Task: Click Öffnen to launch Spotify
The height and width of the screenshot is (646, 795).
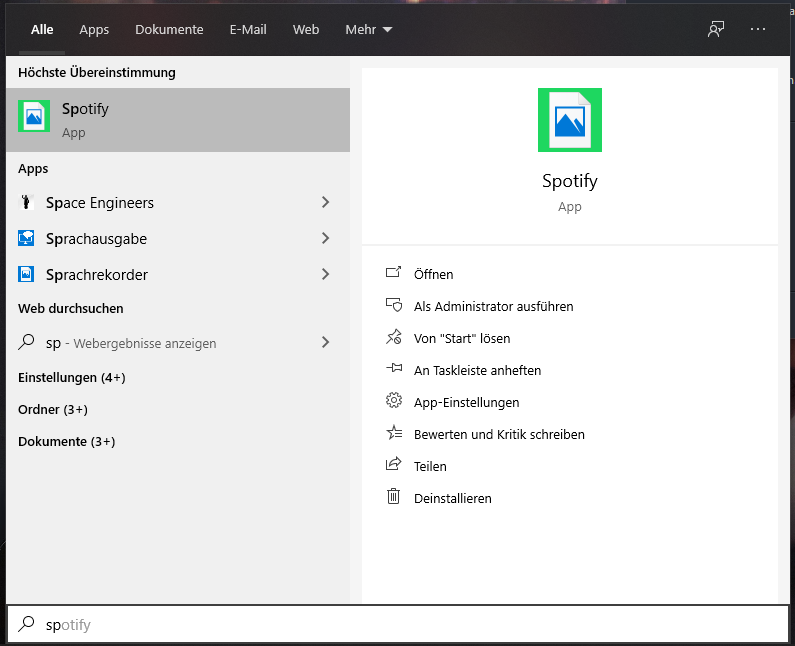Action: [x=433, y=274]
